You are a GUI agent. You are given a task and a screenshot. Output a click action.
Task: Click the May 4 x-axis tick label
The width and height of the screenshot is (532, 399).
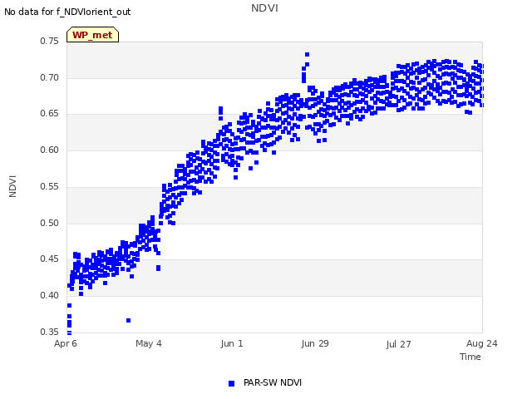pos(149,343)
